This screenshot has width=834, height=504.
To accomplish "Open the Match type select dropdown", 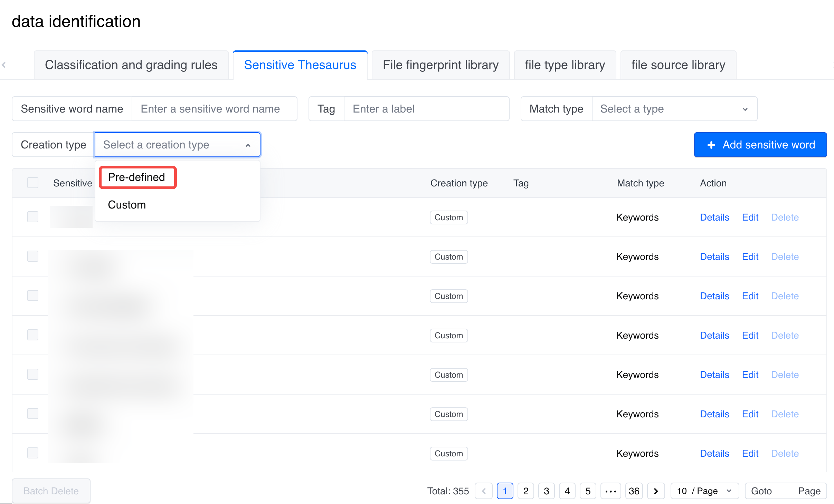I will (x=674, y=109).
